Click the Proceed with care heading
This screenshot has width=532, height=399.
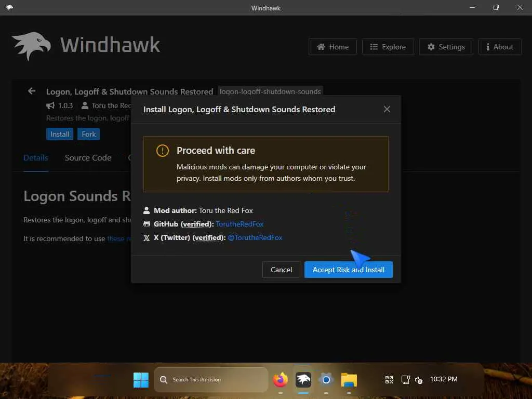(216, 150)
